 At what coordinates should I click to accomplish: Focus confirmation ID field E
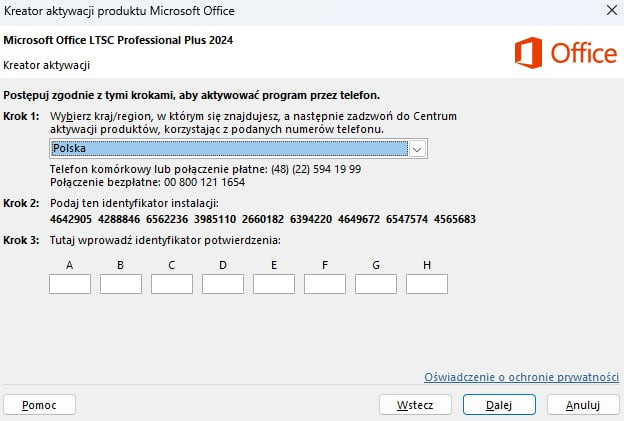[274, 284]
